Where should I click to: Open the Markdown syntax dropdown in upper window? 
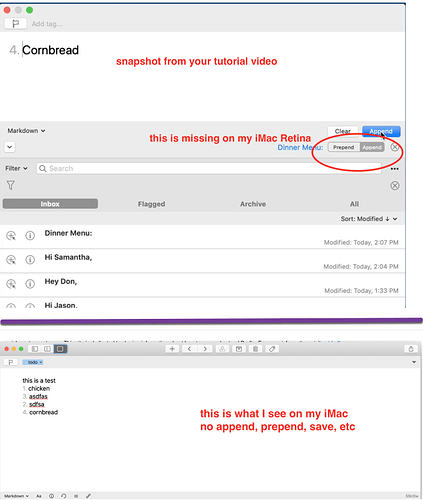(x=26, y=131)
